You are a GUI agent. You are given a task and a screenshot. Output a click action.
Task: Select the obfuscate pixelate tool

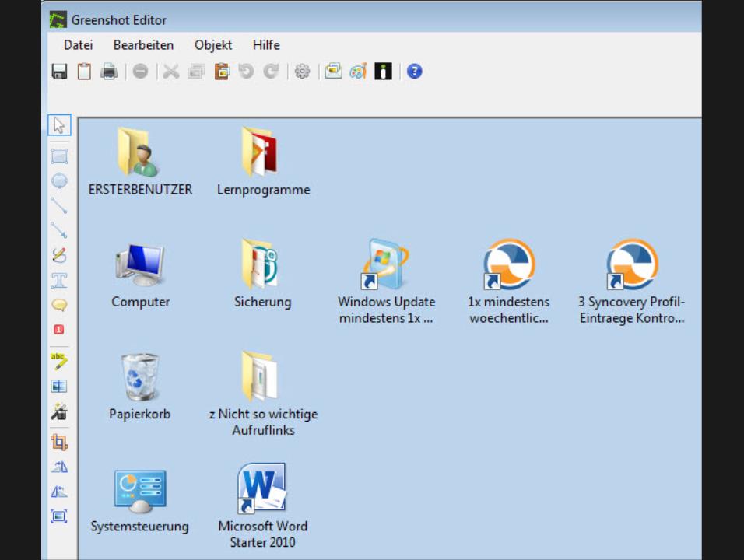[x=59, y=386]
